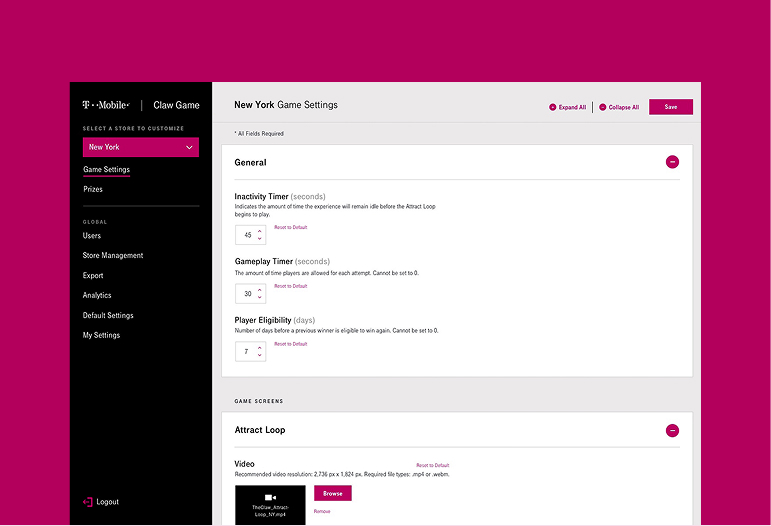This screenshot has height=526, width=771.
Task: Open My Settings
Action: tap(101, 335)
